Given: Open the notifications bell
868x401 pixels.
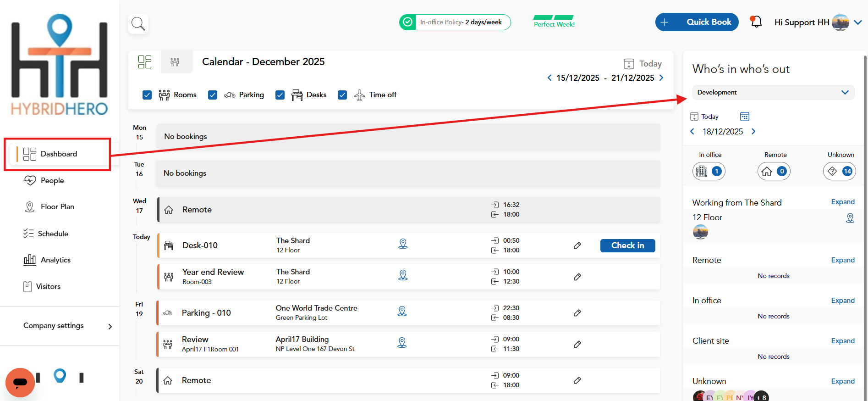Looking at the screenshot, I should pos(756,22).
